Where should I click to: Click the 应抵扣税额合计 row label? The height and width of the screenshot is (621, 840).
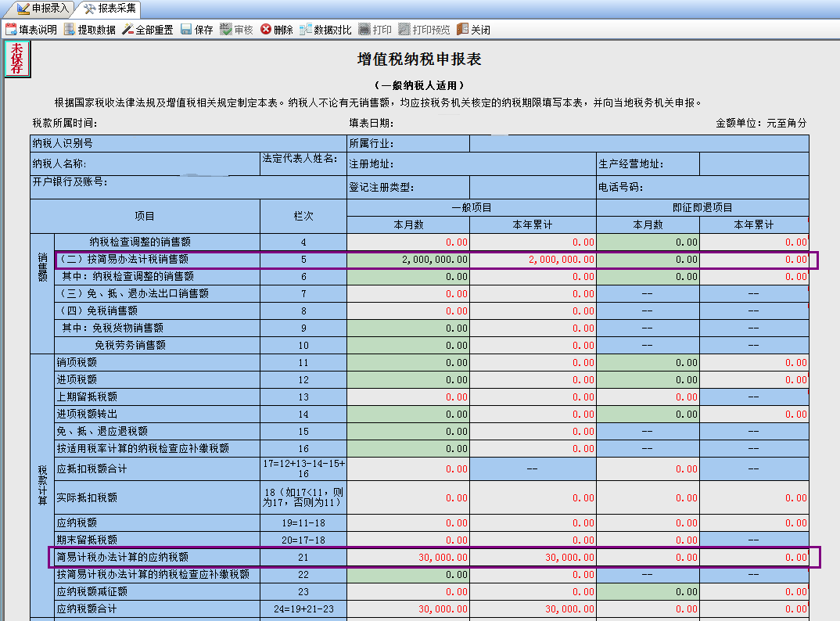point(92,468)
